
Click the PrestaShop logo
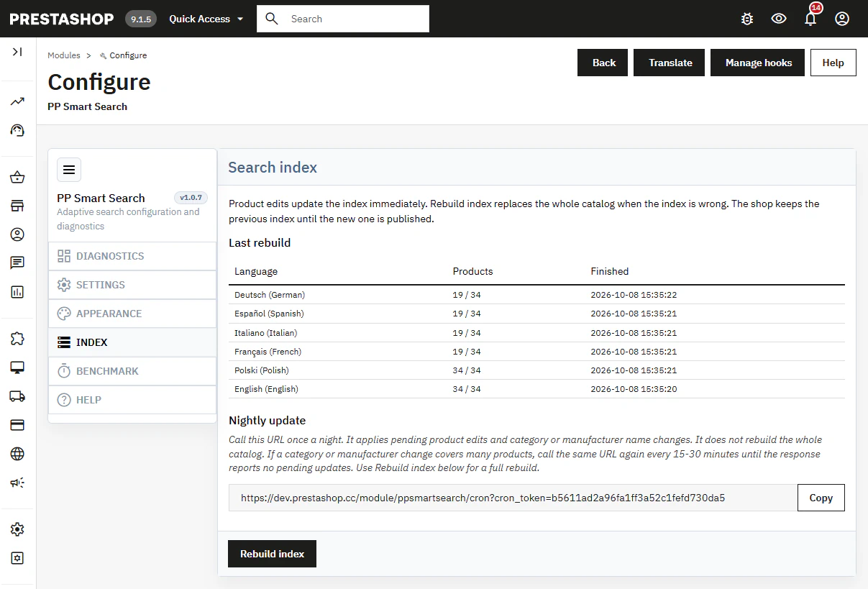(x=62, y=19)
